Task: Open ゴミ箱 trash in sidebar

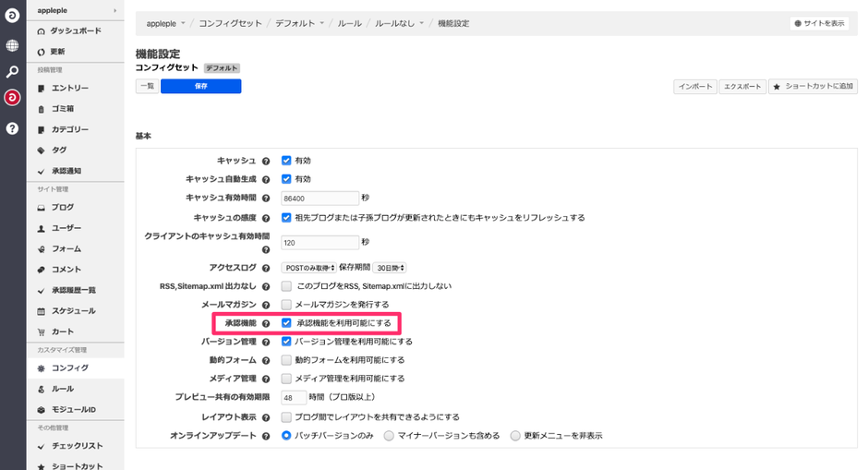Action: (63, 109)
